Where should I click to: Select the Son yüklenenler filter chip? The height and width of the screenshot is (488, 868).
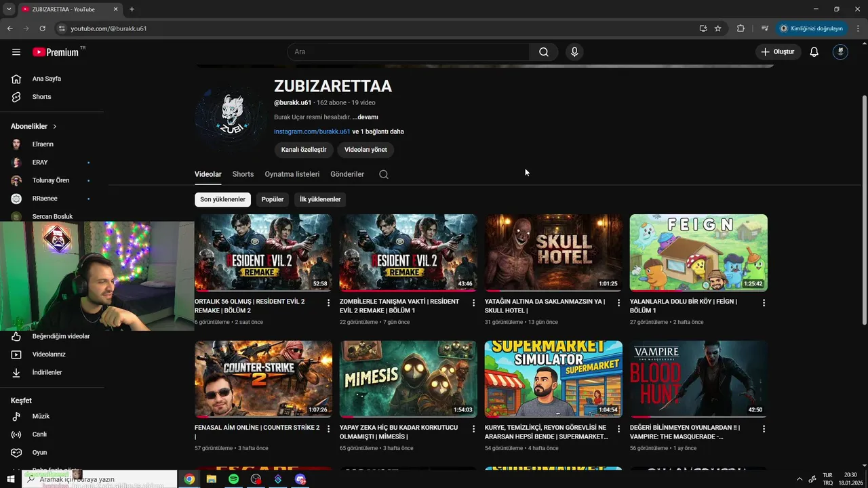222,199
